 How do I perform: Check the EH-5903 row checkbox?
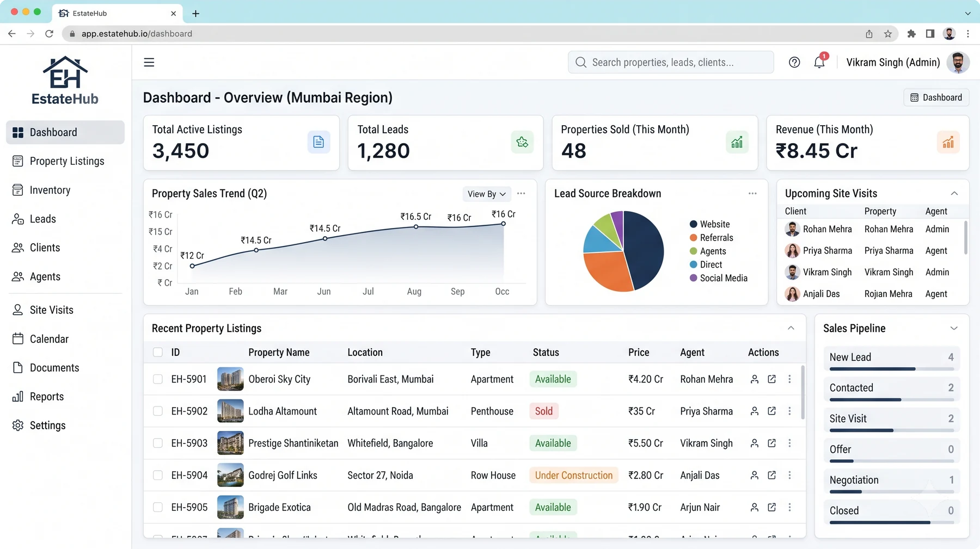coord(158,443)
